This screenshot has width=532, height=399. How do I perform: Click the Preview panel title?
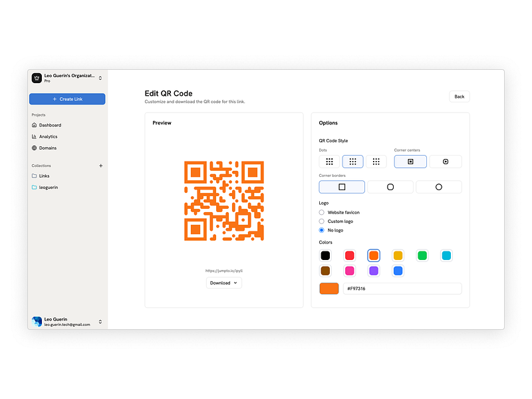coord(162,123)
